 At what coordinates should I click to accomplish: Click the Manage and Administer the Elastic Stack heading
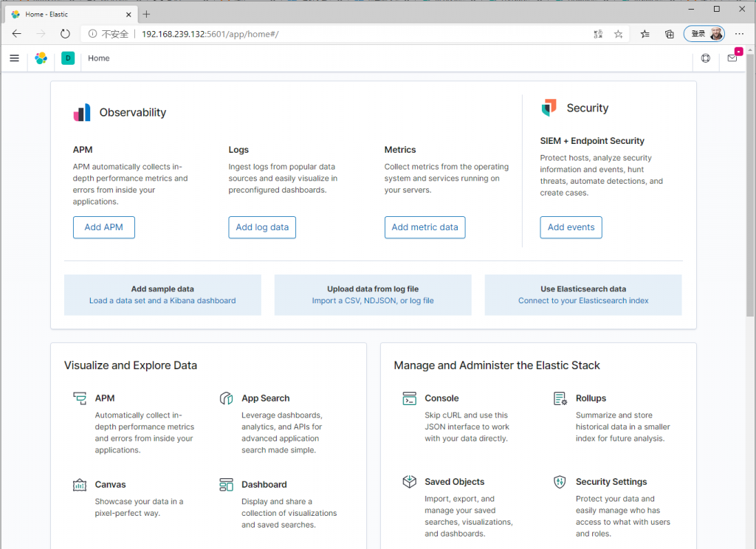click(x=497, y=365)
